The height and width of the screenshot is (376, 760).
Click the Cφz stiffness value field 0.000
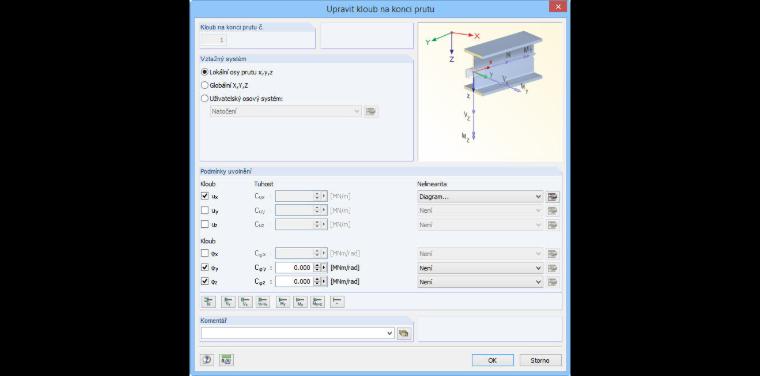coord(294,282)
